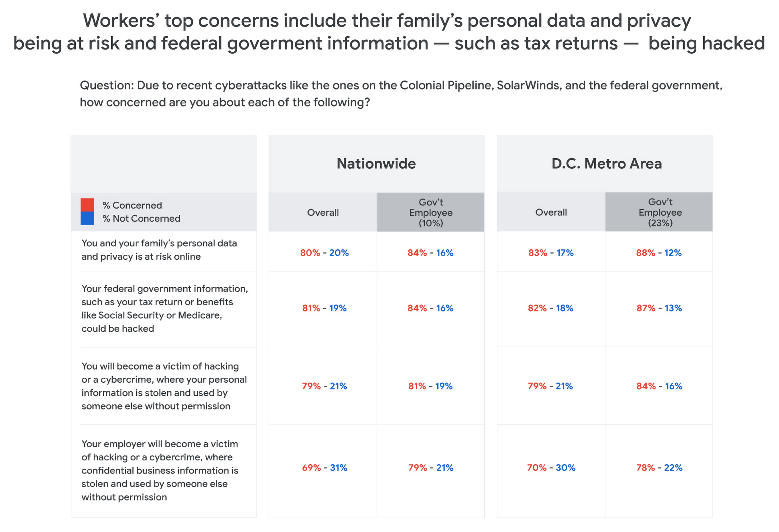Click the 83% - 17% cell
This screenshot has height=532, width=779.
(x=551, y=253)
